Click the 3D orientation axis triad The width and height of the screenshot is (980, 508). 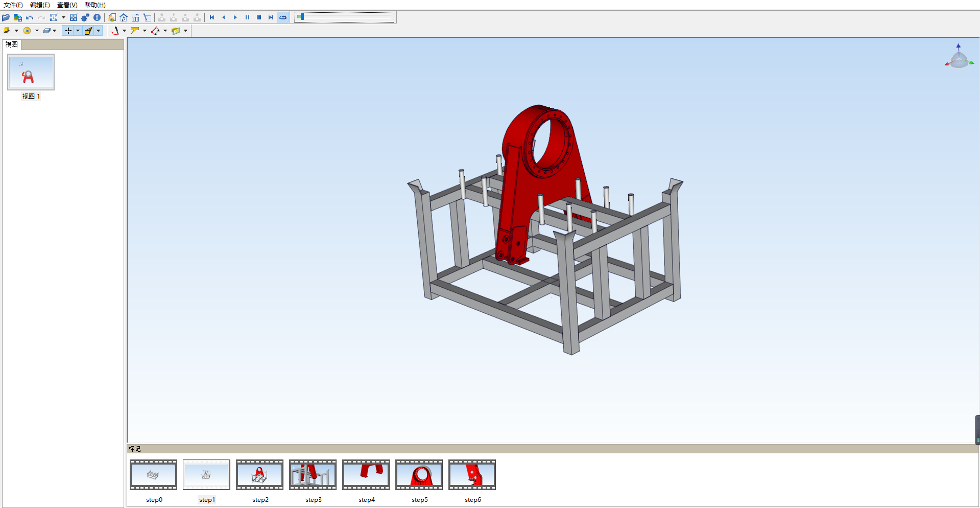click(x=959, y=57)
